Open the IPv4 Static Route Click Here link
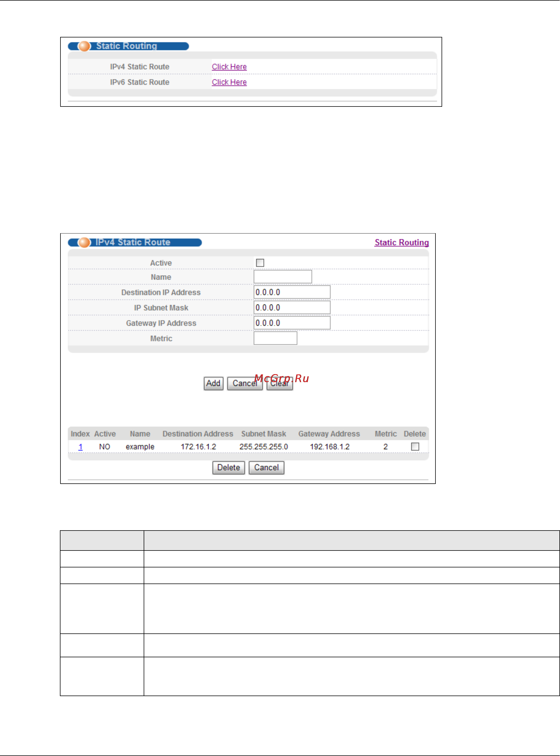The width and height of the screenshot is (560, 756). point(229,67)
